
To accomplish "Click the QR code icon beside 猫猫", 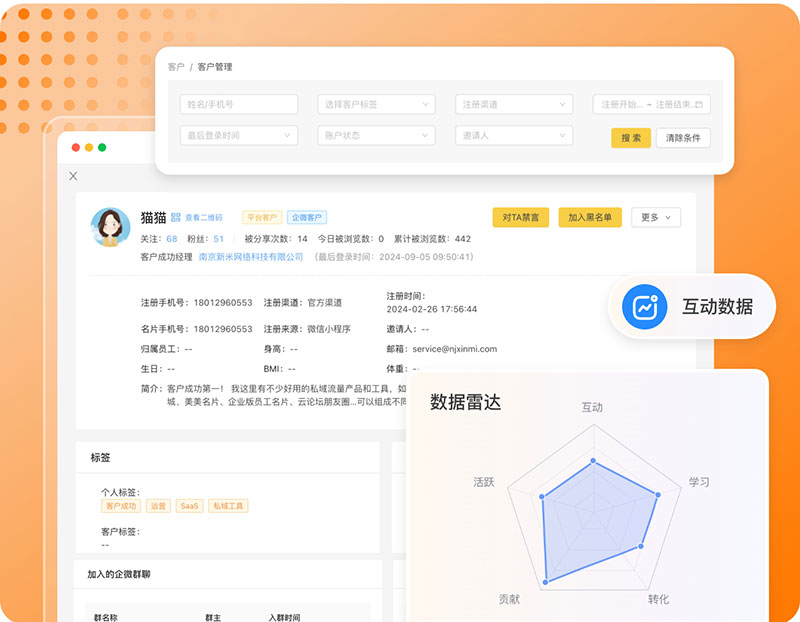I will pos(176,217).
